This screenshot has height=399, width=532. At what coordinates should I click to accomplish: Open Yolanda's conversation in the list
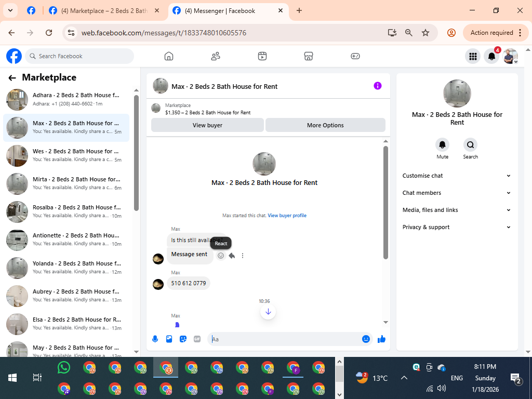click(x=66, y=268)
